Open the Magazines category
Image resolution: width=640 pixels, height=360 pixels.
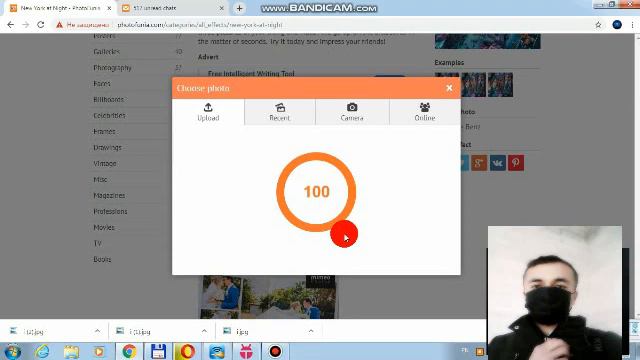[x=109, y=196]
